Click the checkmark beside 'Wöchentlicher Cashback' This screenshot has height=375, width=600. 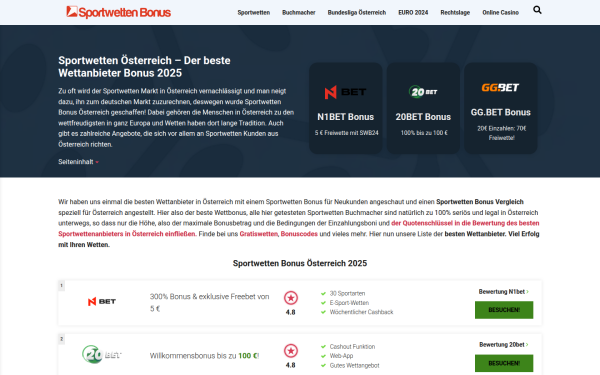[x=323, y=312]
